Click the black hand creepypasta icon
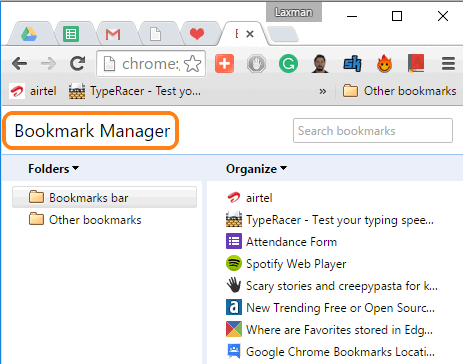 point(234,286)
